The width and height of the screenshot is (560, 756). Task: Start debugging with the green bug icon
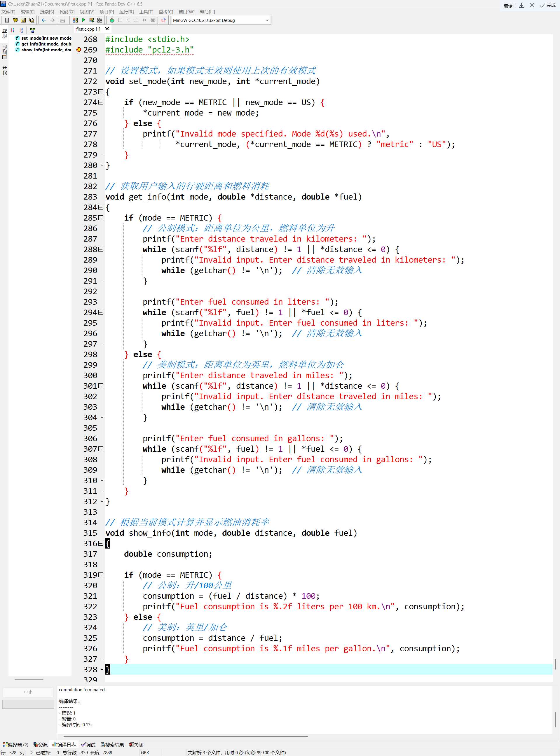pyautogui.click(x=112, y=20)
